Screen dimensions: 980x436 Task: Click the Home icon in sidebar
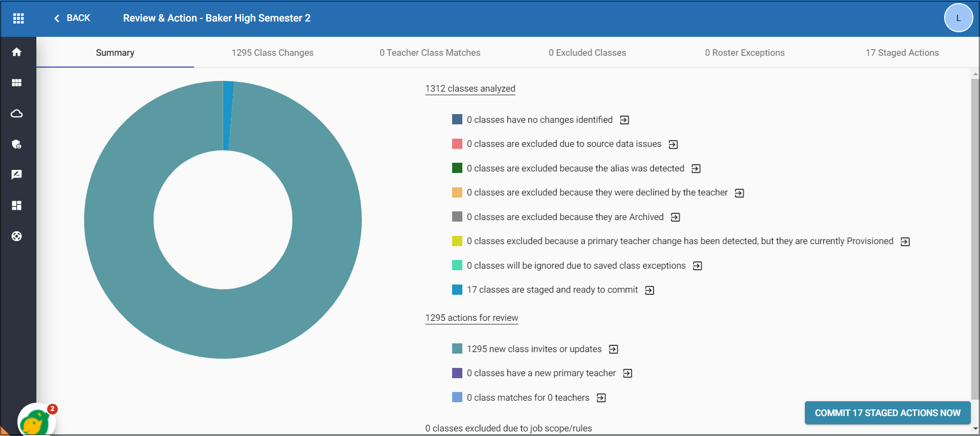17,52
